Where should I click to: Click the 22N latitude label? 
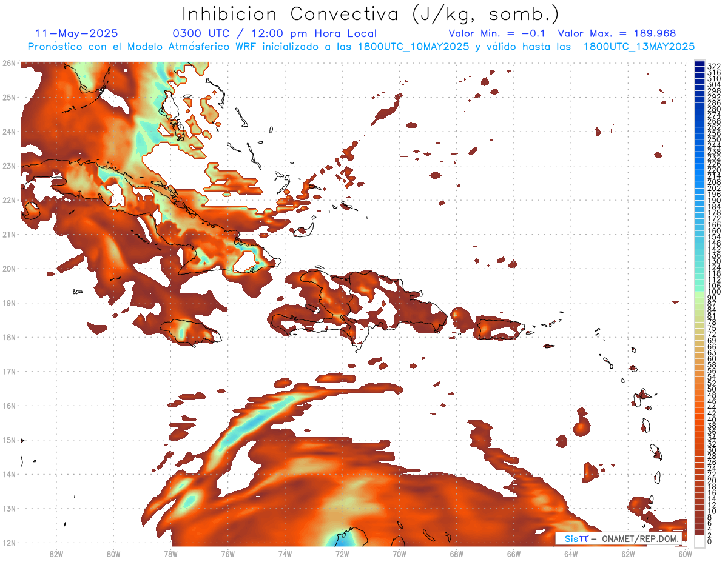point(8,200)
